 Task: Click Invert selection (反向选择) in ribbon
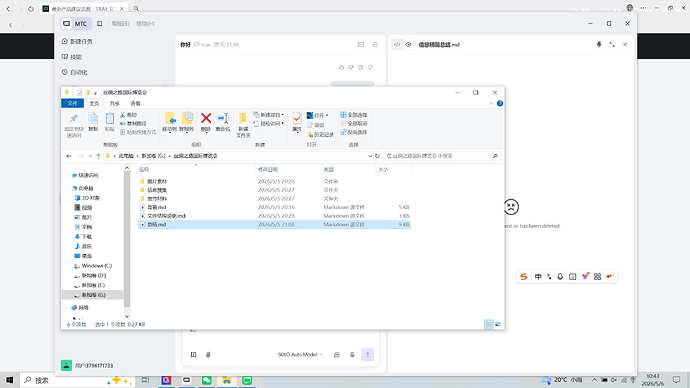[354, 132]
